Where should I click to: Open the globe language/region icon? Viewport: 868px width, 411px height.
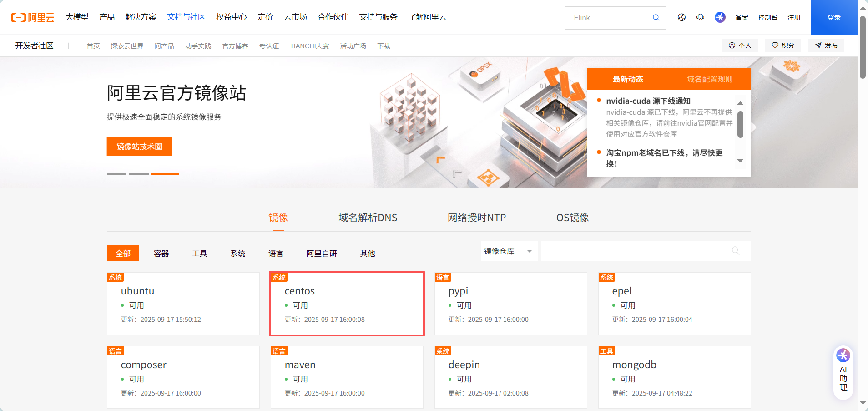681,17
